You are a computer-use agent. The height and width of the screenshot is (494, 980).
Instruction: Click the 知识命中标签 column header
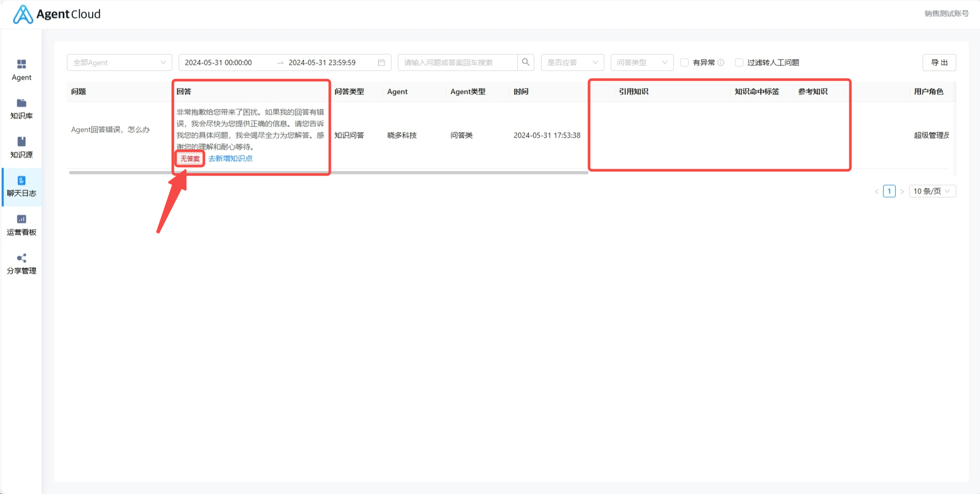[757, 91]
